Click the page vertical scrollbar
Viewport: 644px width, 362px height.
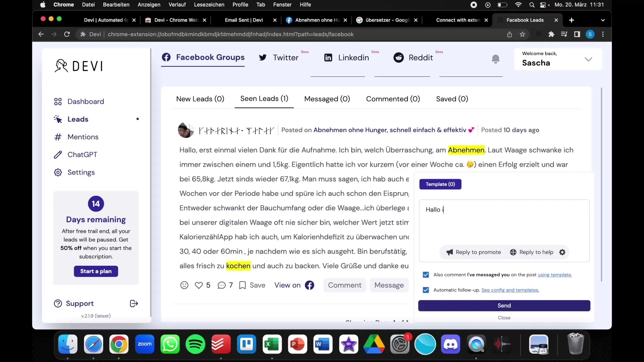[601, 184]
